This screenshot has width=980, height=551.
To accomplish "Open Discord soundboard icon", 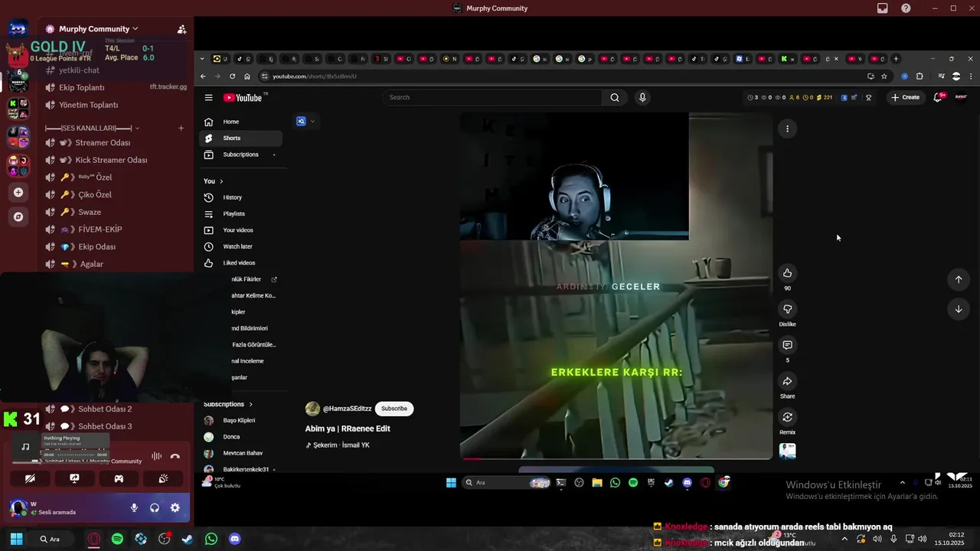I will [163, 478].
